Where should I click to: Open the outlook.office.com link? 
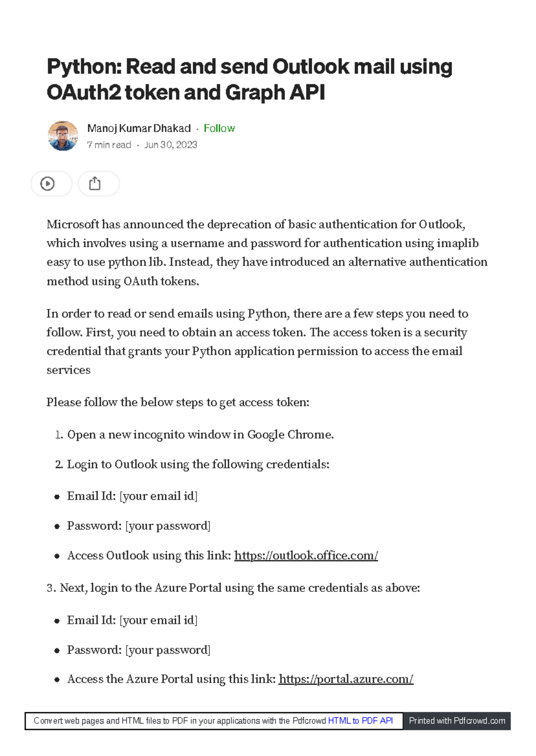tap(306, 556)
